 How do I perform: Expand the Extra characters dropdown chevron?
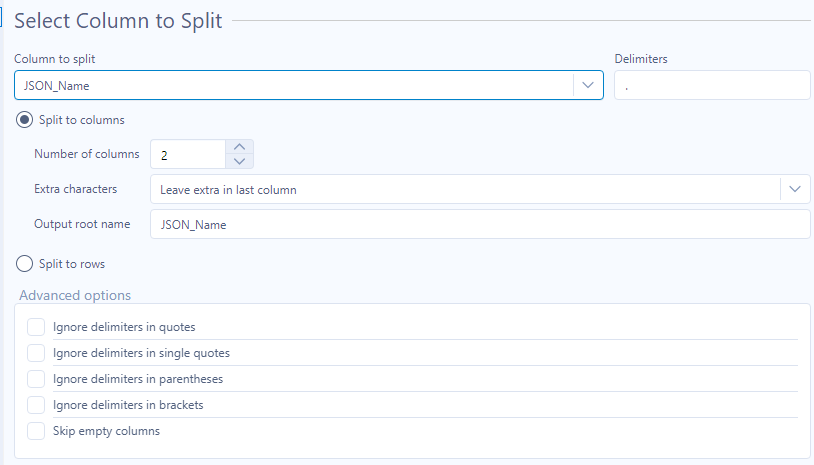(795, 189)
